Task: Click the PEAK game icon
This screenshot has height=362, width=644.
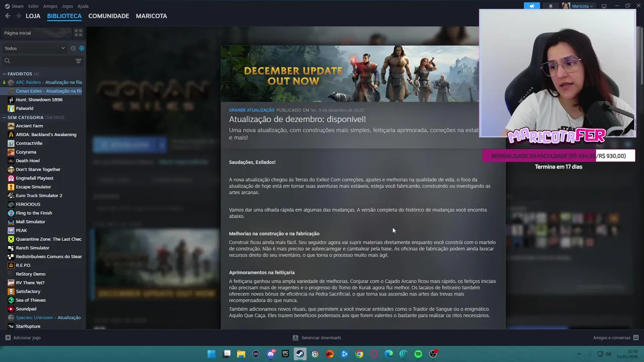Action: click(x=11, y=230)
